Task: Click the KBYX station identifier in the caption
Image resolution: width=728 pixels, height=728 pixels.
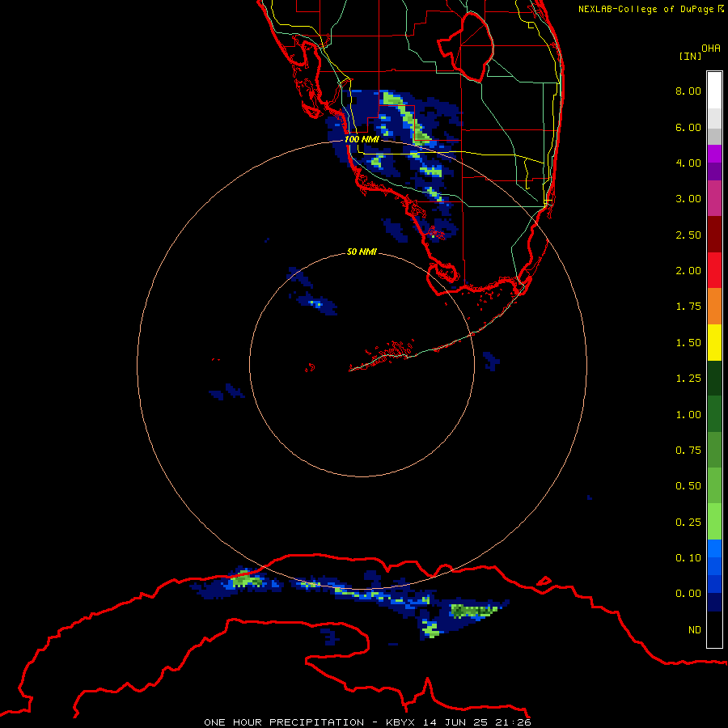Action: tap(400, 722)
